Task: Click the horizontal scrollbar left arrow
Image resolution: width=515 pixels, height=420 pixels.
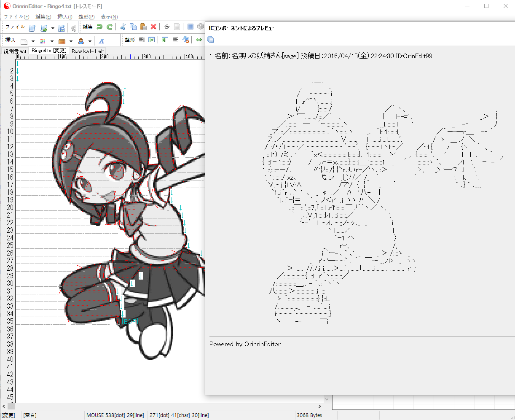Action: [x=3, y=406]
